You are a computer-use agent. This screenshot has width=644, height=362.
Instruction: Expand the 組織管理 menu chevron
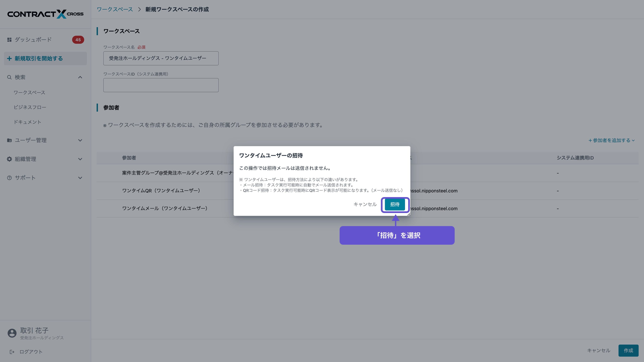click(x=80, y=159)
